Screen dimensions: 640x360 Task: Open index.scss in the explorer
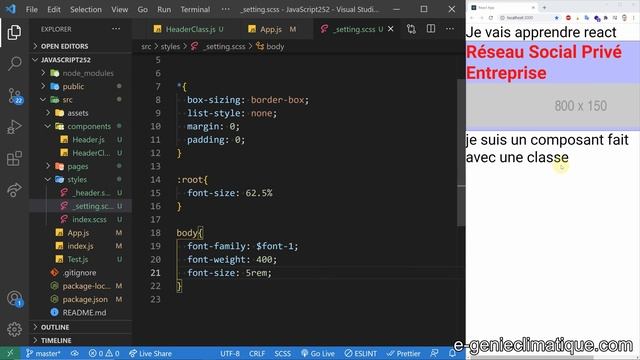[89, 220]
